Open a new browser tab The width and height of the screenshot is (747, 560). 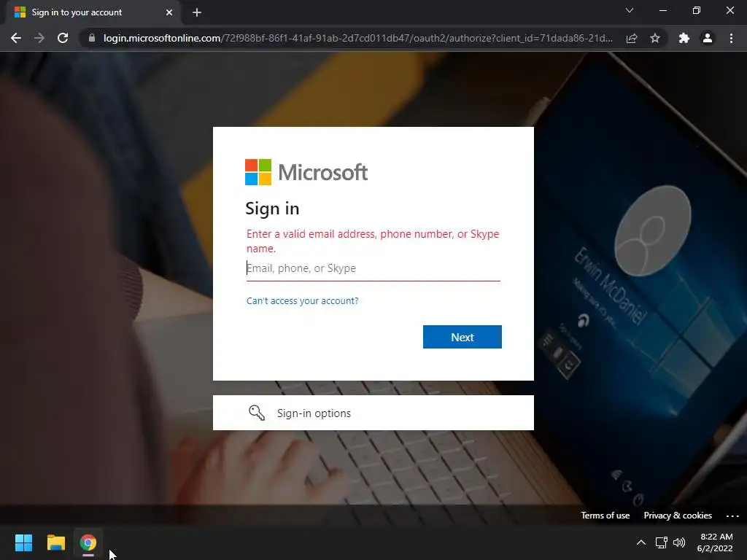[197, 12]
